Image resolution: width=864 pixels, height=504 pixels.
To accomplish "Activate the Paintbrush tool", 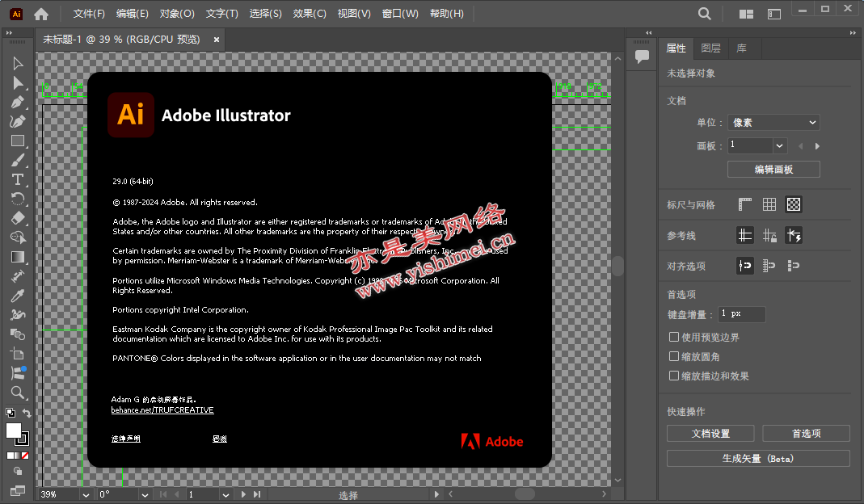I will coord(18,160).
